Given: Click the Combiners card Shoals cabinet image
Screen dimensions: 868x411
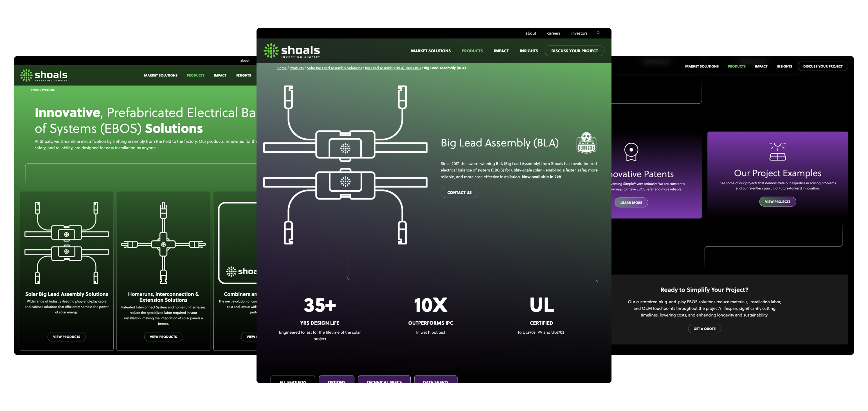Looking at the screenshot, I should [238, 243].
